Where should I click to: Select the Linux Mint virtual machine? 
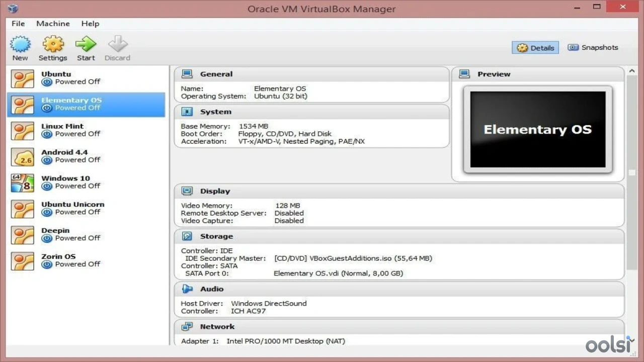[x=86, y=131]
